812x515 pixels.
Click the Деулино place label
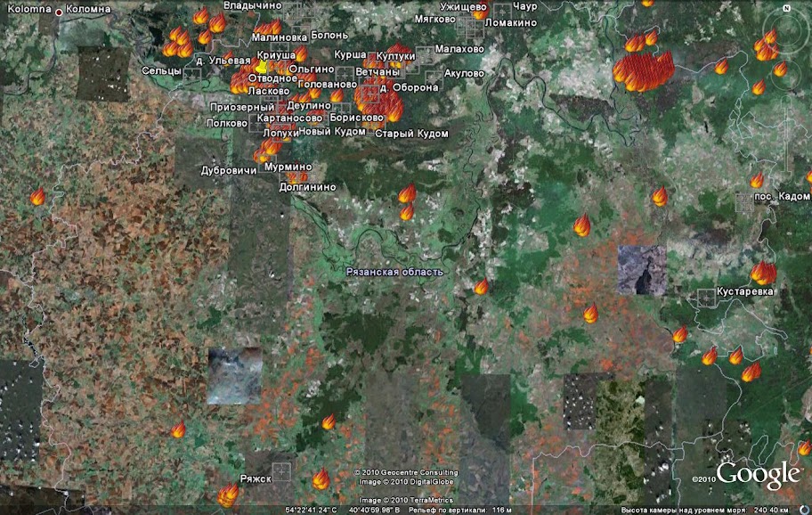pos(309,106)
